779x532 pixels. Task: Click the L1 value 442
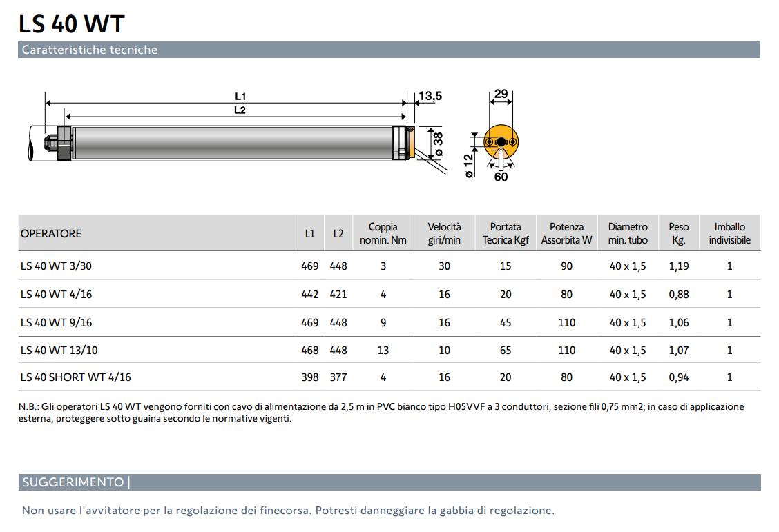[310, 294]
